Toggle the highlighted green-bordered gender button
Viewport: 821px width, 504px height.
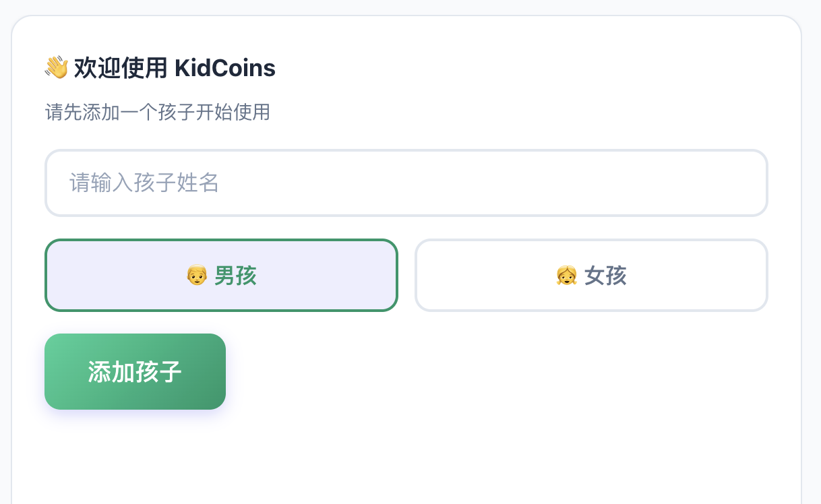click(x=221, y=276)
